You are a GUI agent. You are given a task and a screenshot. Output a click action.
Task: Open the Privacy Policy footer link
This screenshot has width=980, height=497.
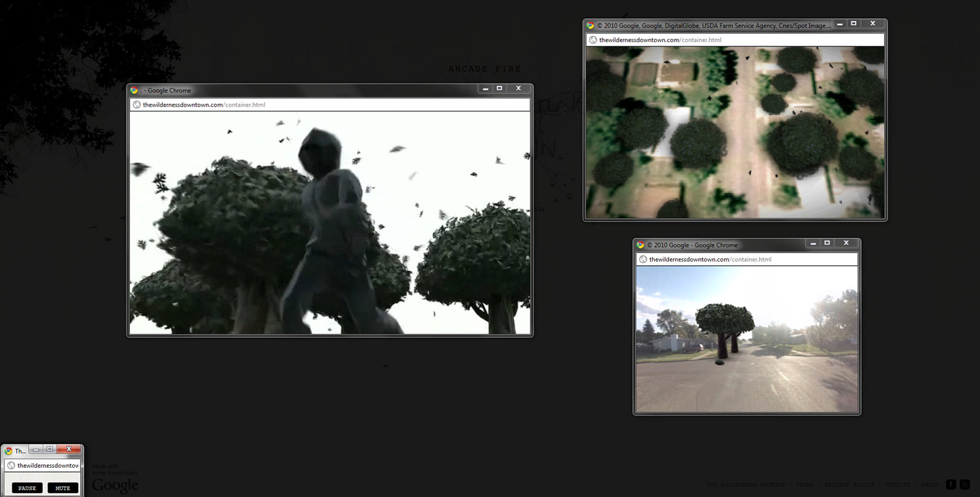click(849, 485)
